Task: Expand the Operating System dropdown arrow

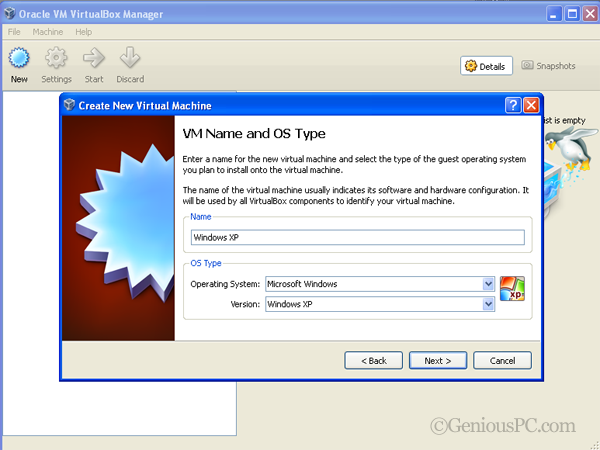Action: pos(488,284)
